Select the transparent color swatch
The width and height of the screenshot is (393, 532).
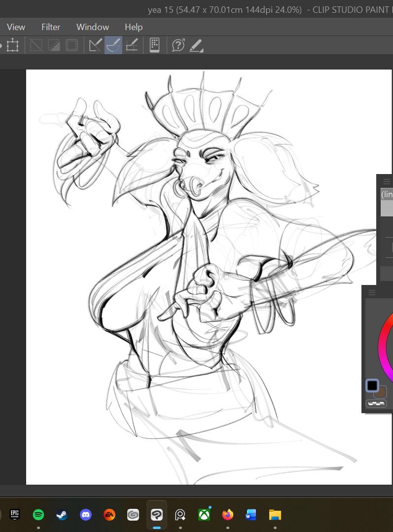coord(376,404)
